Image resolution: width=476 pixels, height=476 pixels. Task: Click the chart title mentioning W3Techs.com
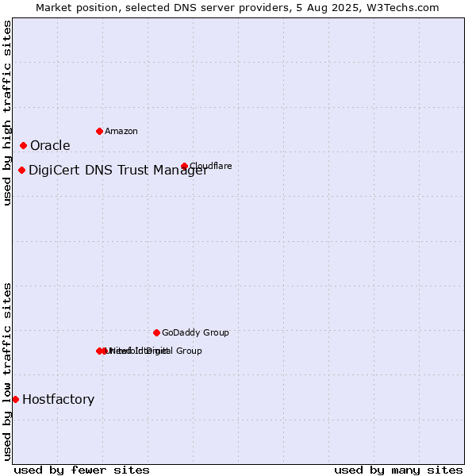pyautogui.click(x=237, y=8)
